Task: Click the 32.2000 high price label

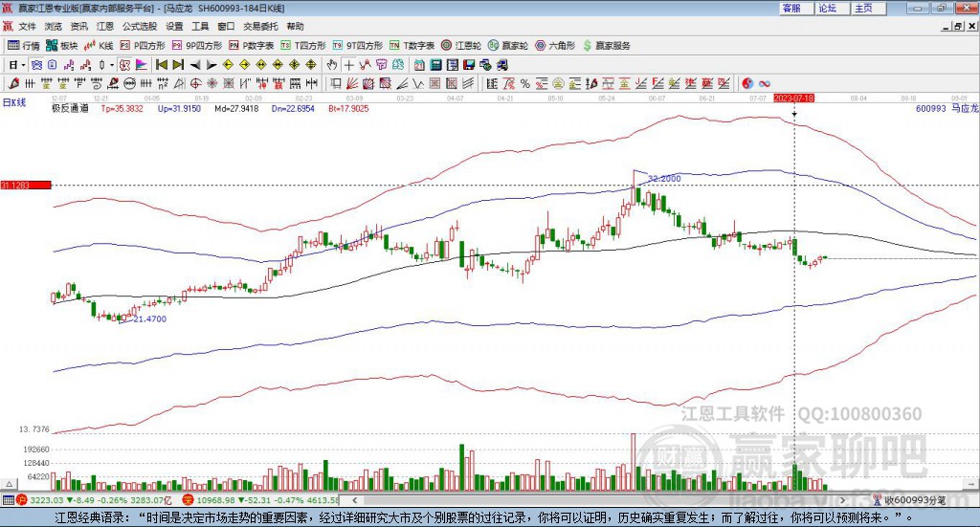Action: 664,179
